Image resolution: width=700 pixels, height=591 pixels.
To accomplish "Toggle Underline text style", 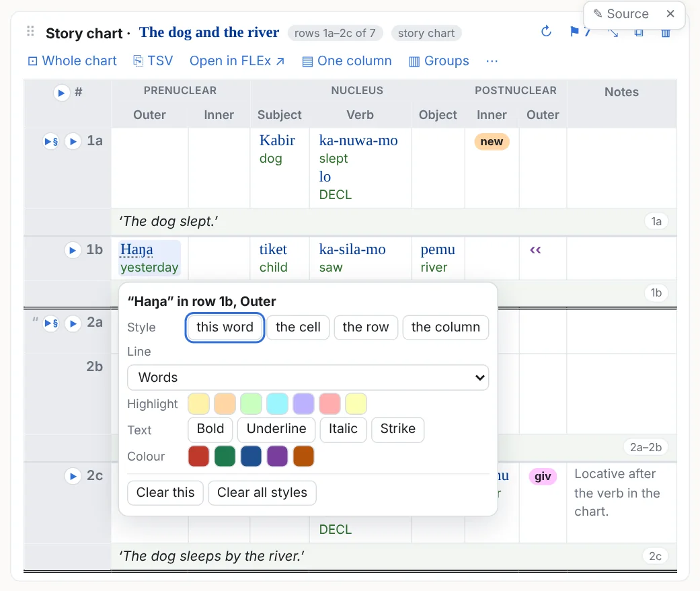I will 276,429.
